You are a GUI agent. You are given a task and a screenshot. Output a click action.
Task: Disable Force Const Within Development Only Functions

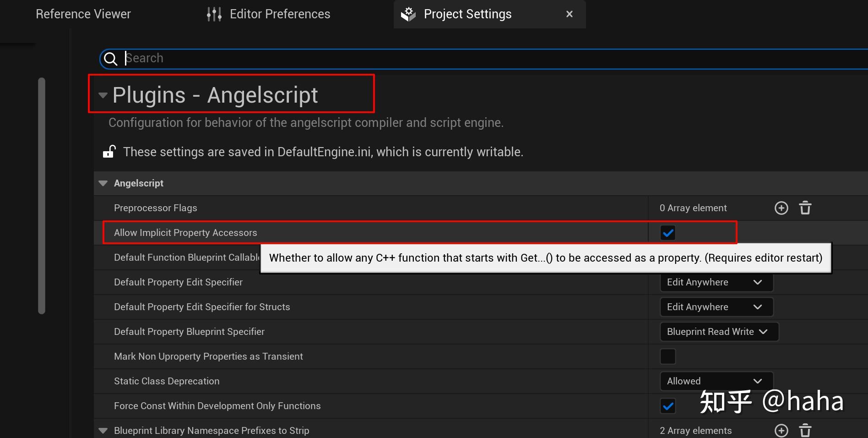667,406
